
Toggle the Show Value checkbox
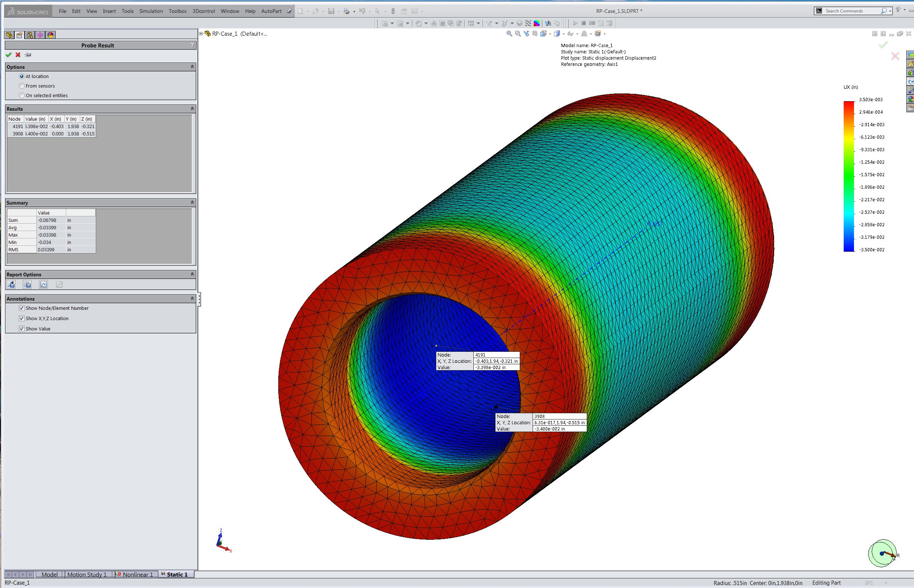click(x=22, y=329)
